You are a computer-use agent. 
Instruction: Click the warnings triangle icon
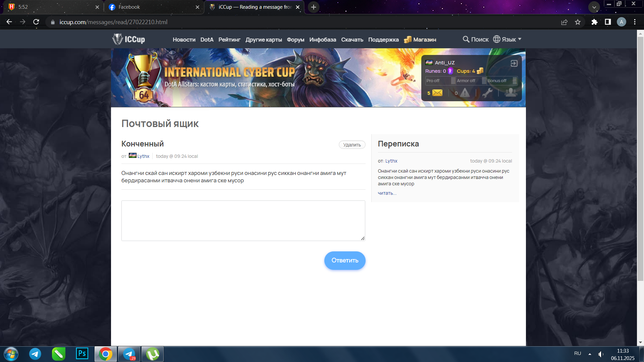(465, 93)
